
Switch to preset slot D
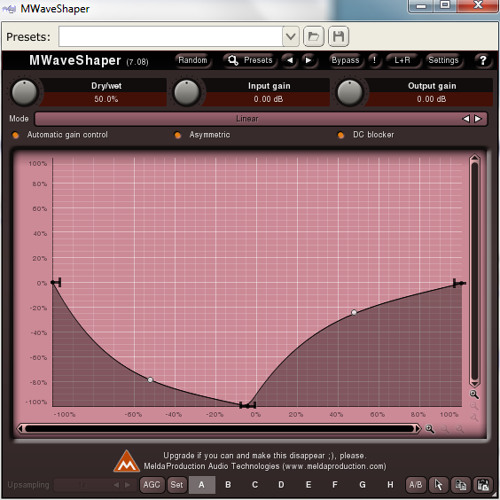pyautogui.click(x=281, y=485)
